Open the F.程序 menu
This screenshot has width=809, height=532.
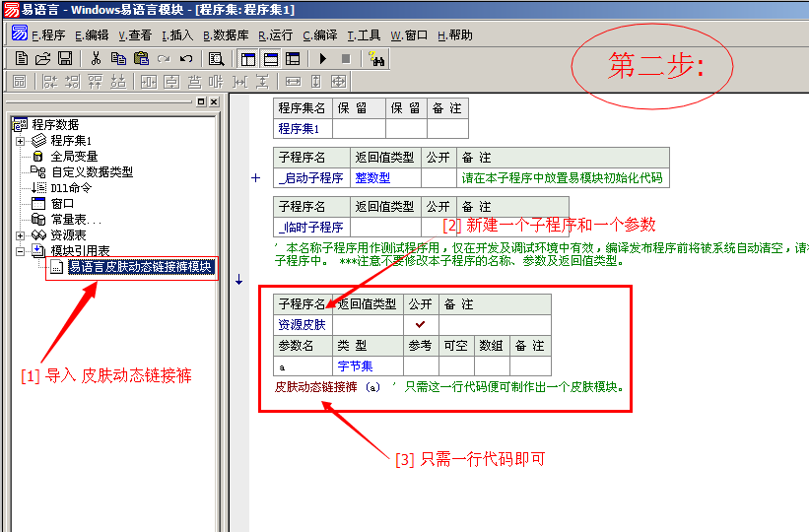pyautogui.click(x=48, y=35)
